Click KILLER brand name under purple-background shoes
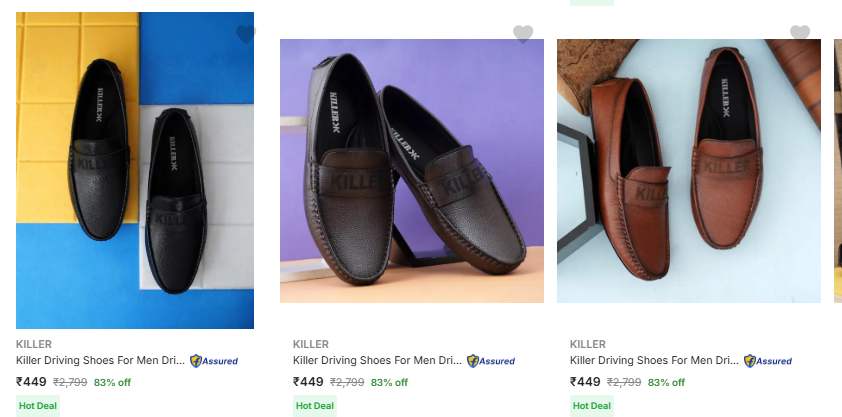The width and height of the screenshot is (842, 417). click(x=310, y=344)
